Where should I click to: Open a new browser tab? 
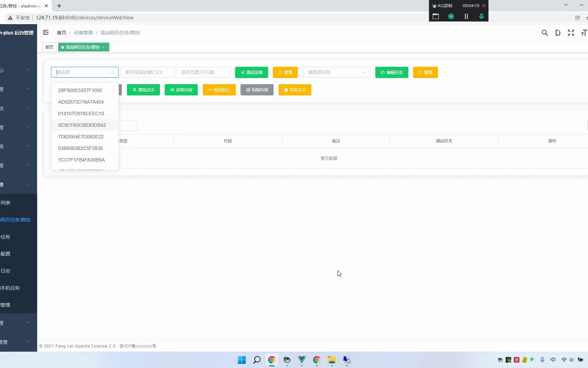(x=59, y=6)
